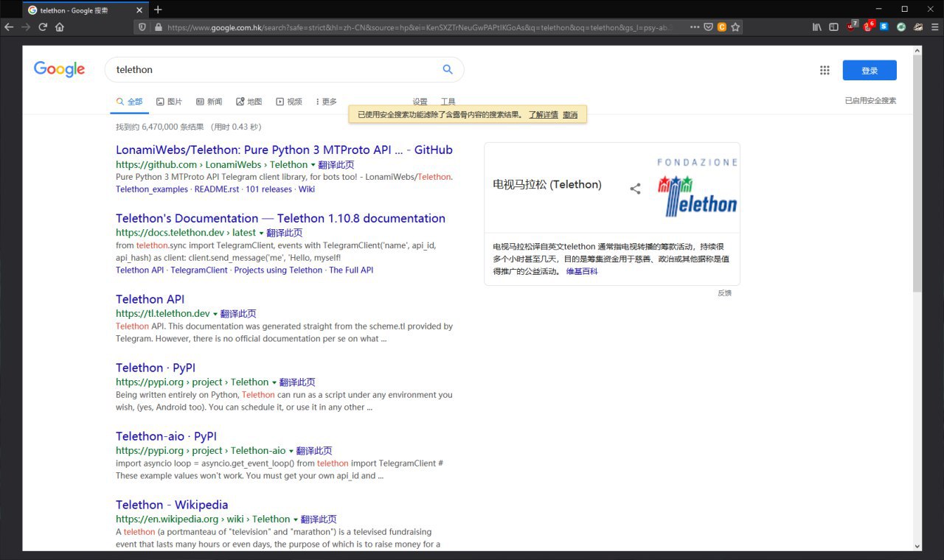Screen dimensions: 944x560
Task: Open 维基百科 link in knowledge panel
Action: pyautogui.click(x=582, y=272)
